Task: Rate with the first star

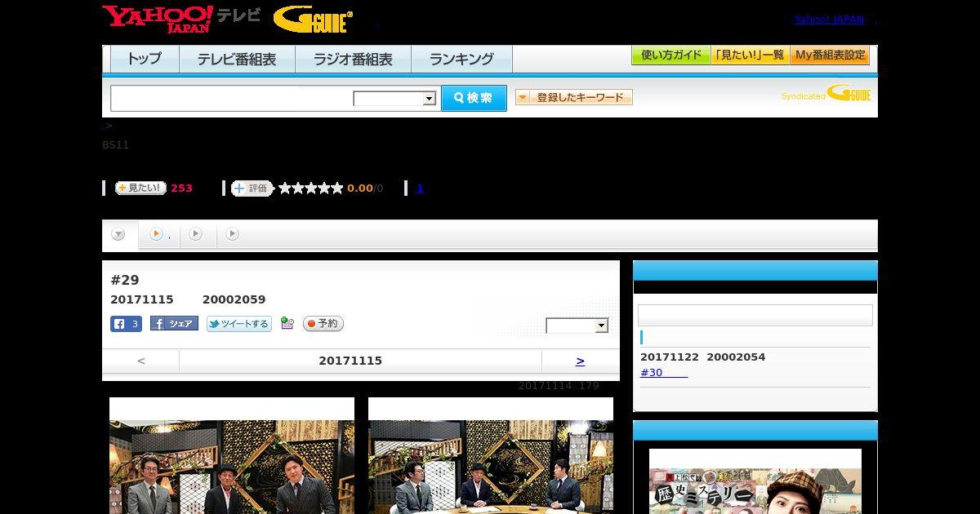Action: (285, 188)
